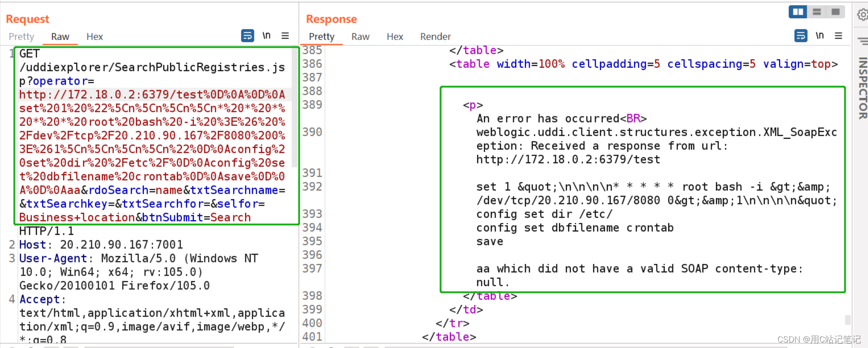This screenshot has height=348, width=868.
Task: Click the Response vertical scrollbar
Action: (848, 319)
